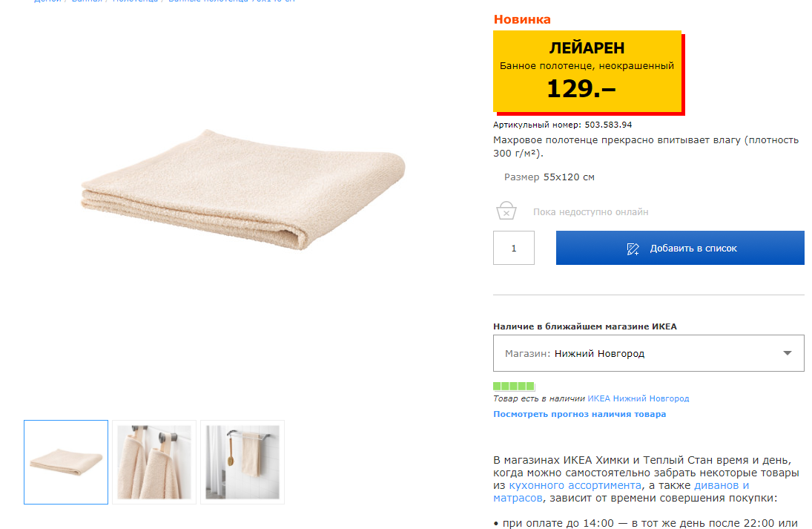The width and height of the screenshot is (812, 529).
Task: Click the crossed-out shopping basket icon
Action: point(506,211)
